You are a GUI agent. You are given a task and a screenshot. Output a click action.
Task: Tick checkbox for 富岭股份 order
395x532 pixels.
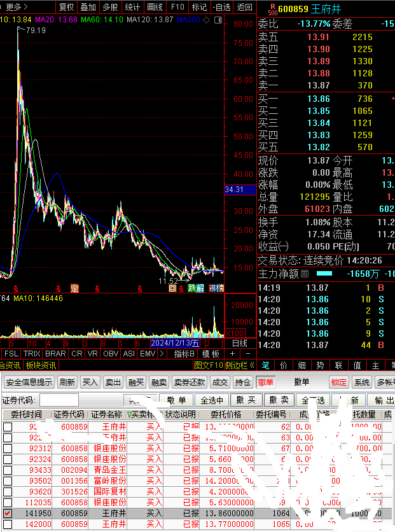(x=8, y=481)
